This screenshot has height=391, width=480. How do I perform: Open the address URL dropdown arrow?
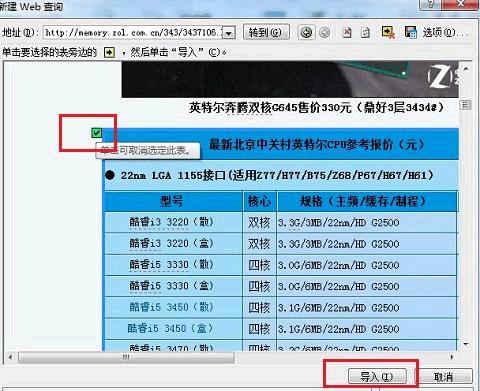tap(229, 33)
